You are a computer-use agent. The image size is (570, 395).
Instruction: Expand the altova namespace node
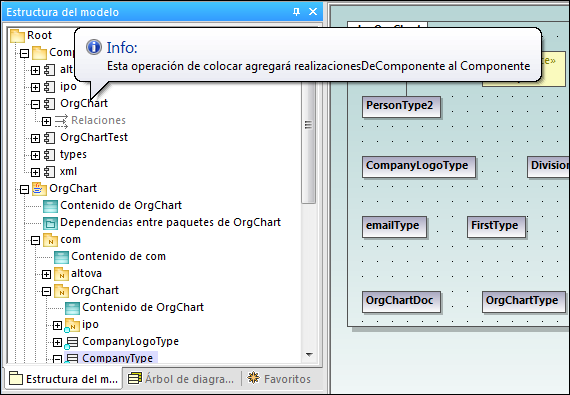(46, 274)
